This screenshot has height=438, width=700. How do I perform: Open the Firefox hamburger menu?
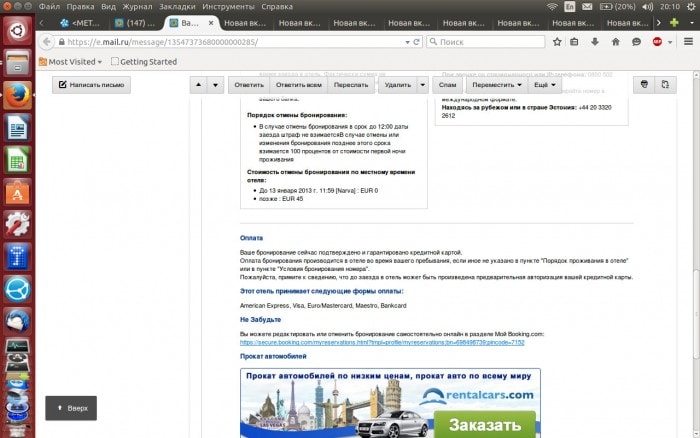pyautogui.click(x=686, y=42)
